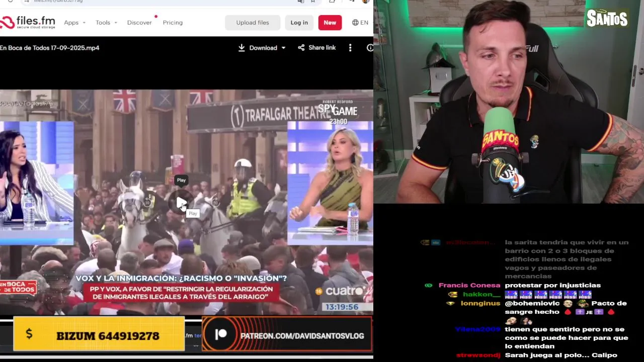Expand the Download options caret

click(283, 48)
